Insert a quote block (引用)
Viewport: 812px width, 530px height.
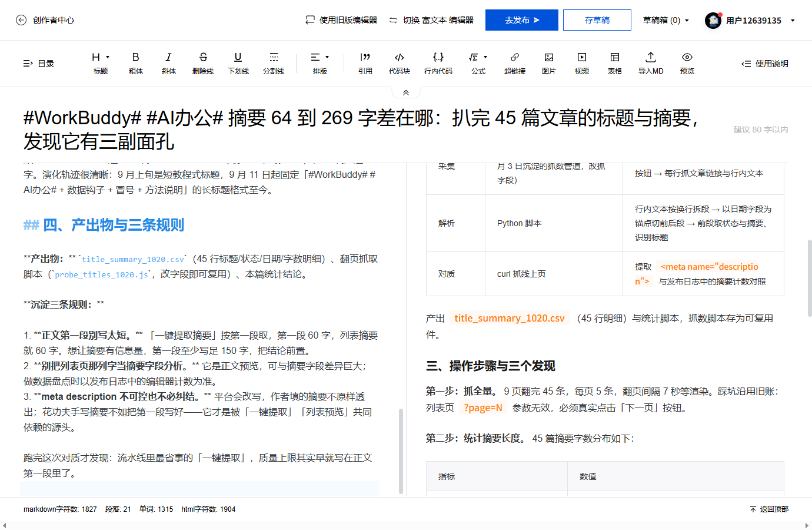tap(365, 63)
